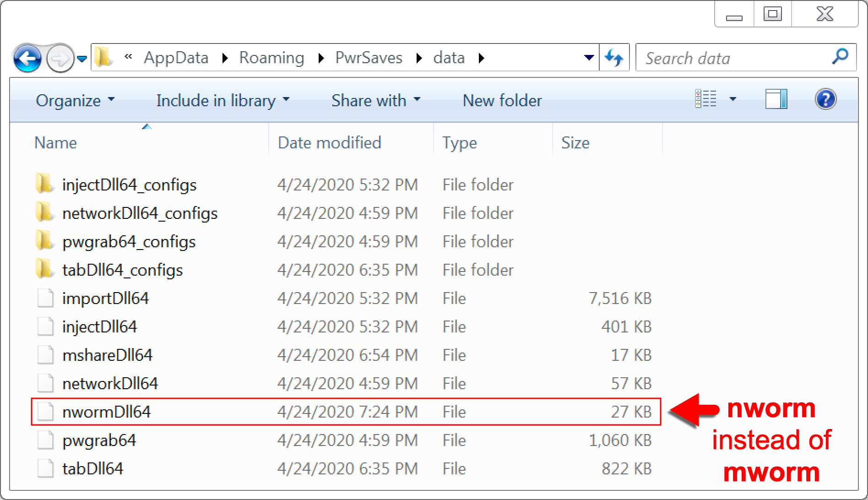Click the injectDll64 file icon
Screen dimensions: 868x500
(x=45, y=326)
